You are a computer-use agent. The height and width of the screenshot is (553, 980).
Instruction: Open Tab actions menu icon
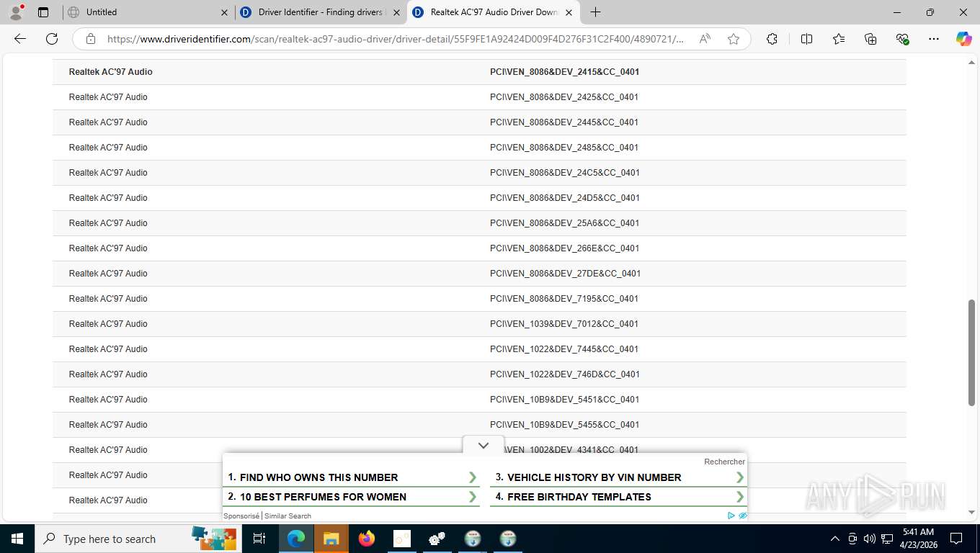click(43, 12)
